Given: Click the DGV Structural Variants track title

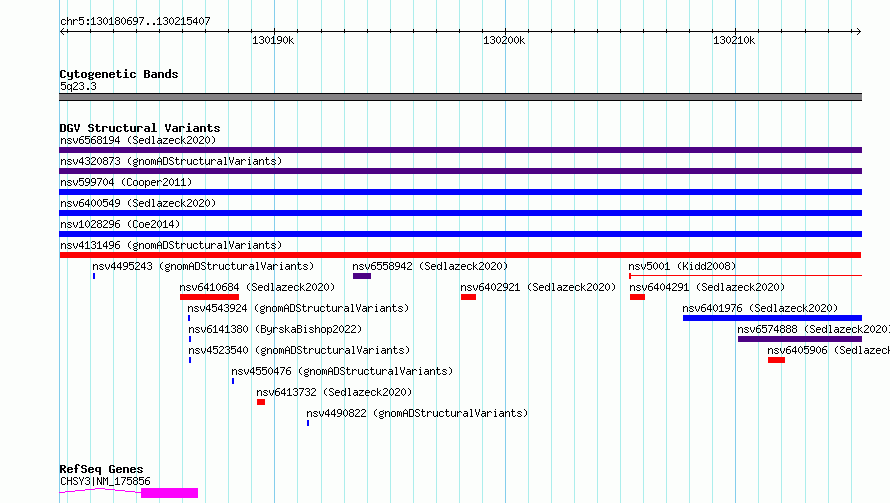Looking at the screenshot, I should (x=140, y=128).
